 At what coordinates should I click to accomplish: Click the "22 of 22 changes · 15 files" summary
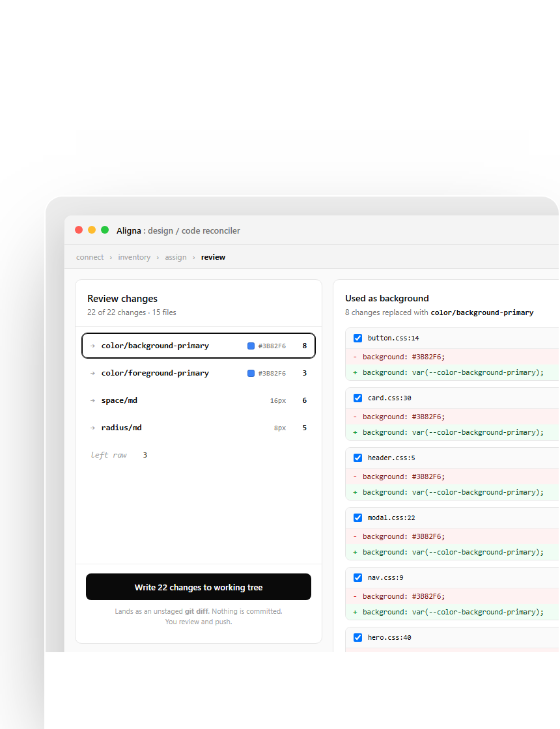132,312
